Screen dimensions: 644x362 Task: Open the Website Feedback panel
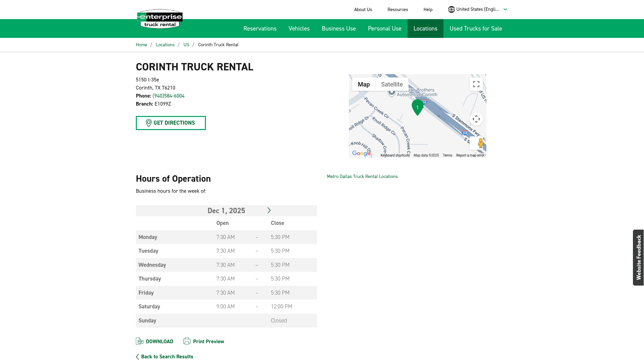tap(638, 257)
